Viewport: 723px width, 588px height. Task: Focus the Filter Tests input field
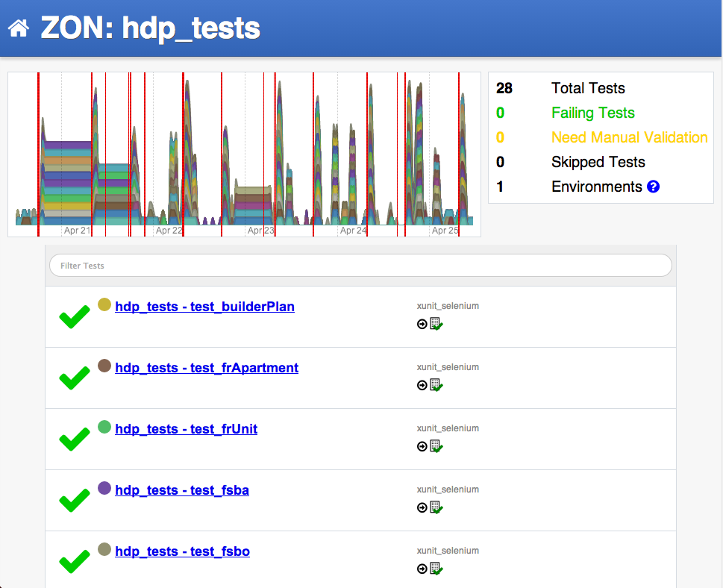click(360, 266)
